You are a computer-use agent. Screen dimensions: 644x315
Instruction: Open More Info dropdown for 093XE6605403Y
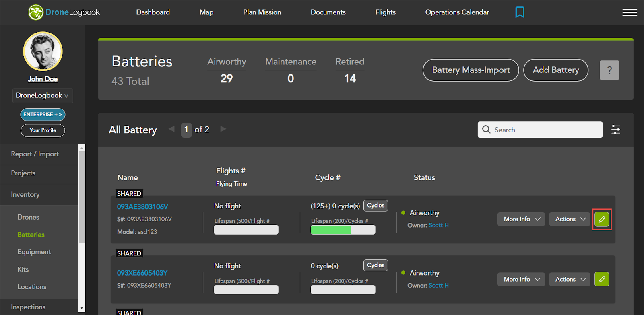[521, 279]
